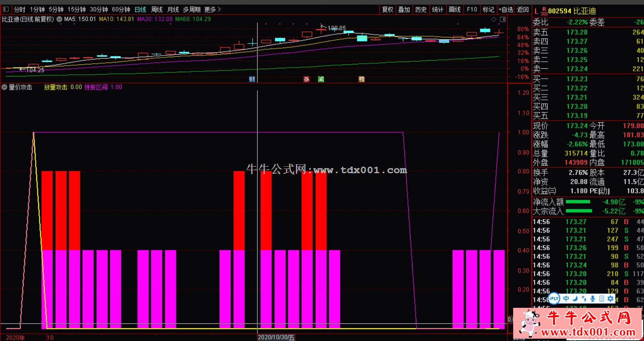Image resolution: width=644 pixels, height=341 pixels.
Task: Switch to the 15分钟 period
Action: [x=77, y=9]
